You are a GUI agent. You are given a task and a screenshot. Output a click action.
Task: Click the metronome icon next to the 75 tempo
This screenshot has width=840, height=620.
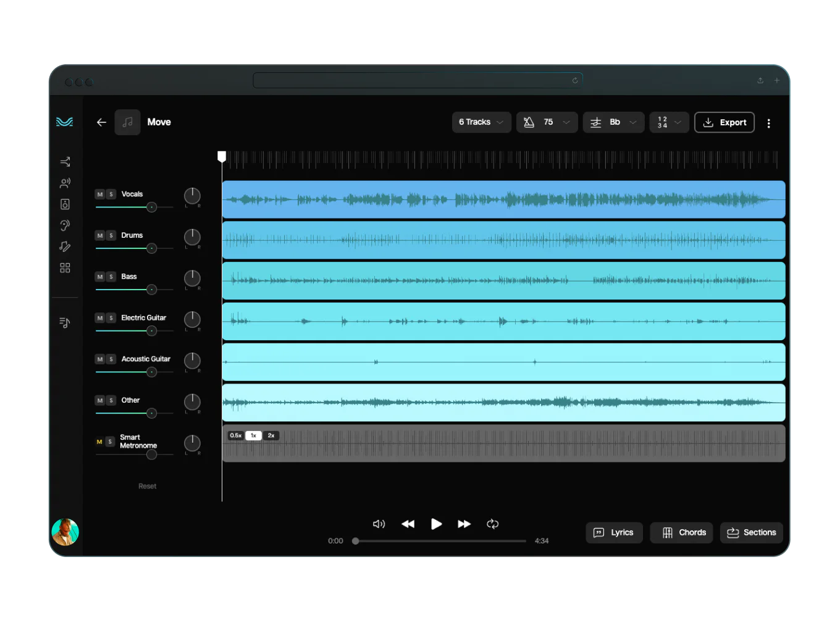pos(529,122)
